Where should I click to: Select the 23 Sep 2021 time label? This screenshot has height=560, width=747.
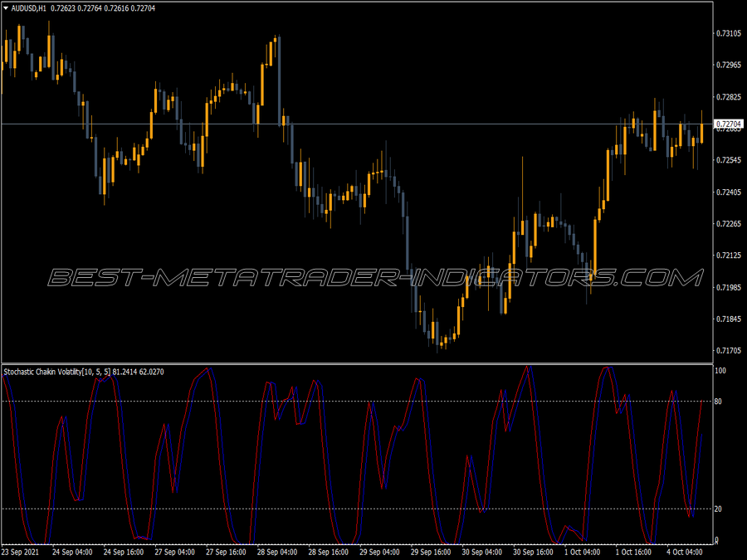[x=21, y=552]
